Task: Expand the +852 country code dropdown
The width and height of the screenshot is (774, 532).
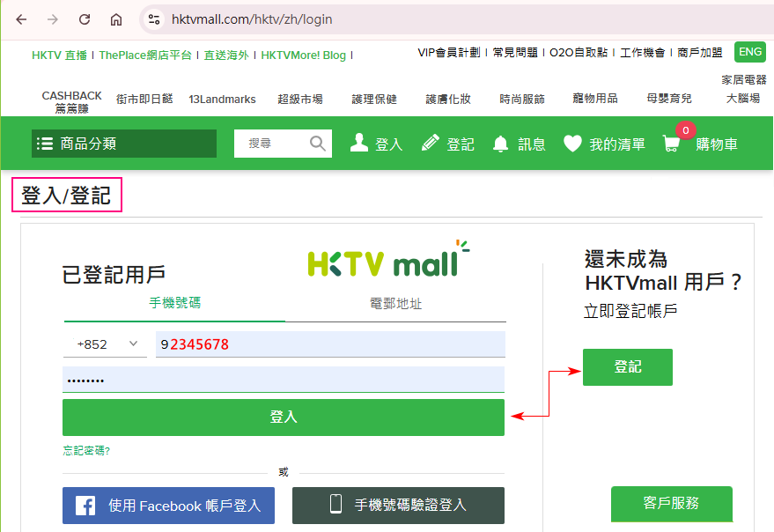Action: [105, 344]
